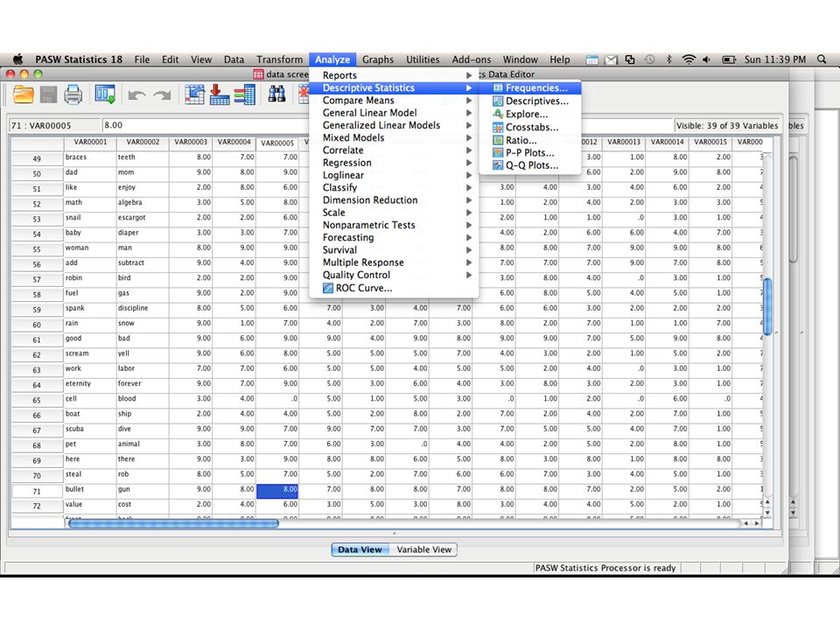Open the Survival submenu
This screenshot has width=840, height=630.
(x=394, y=249)
